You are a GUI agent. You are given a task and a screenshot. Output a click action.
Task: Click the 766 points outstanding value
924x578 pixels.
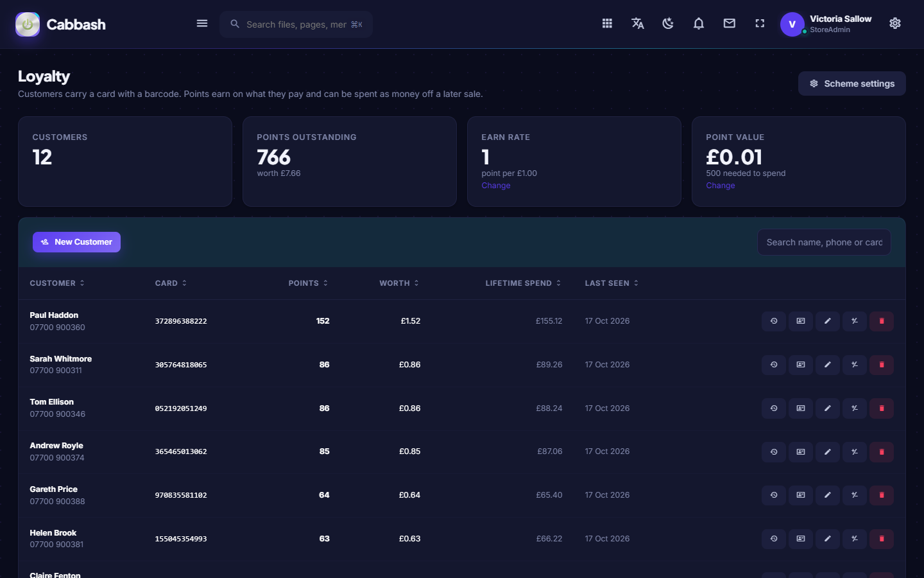pyautogui.click(x=274, y=157)
